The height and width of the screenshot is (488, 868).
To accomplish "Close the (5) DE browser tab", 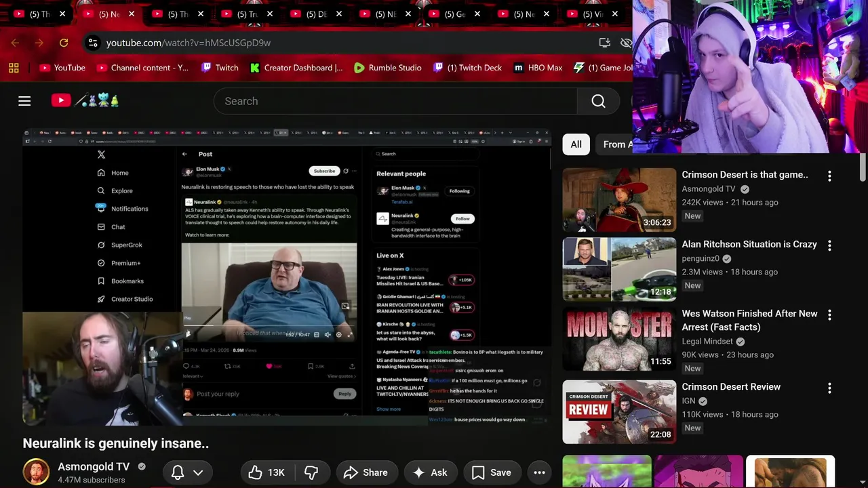I will tap(339, 14).
